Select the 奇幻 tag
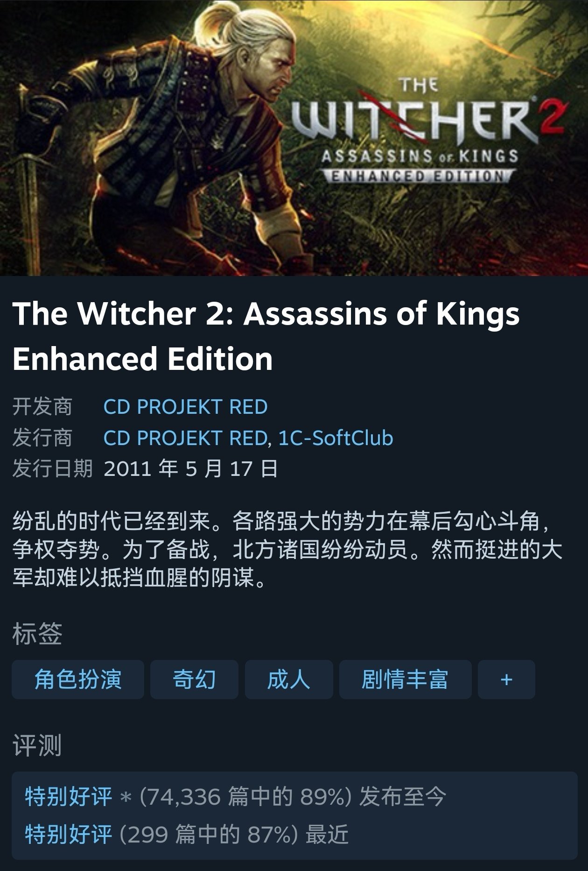The image size is (588, 871). tap(194, 679)
